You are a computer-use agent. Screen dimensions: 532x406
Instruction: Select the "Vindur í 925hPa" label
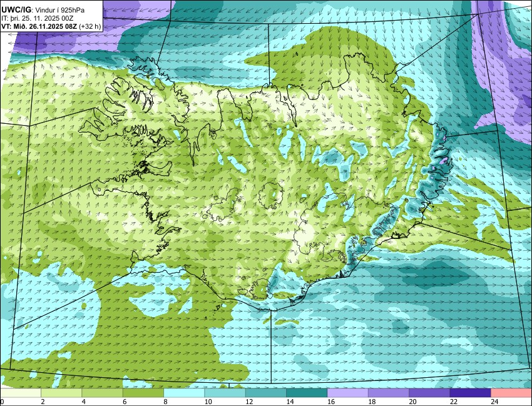point(60,11)
